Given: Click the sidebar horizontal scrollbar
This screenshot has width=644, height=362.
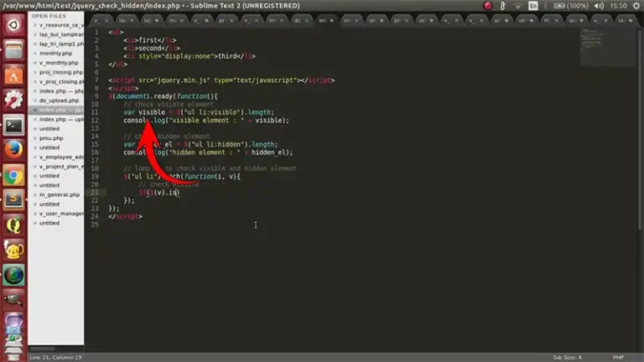Looking at the screenshot, I should pyautogui.click(x=42, y=349).
